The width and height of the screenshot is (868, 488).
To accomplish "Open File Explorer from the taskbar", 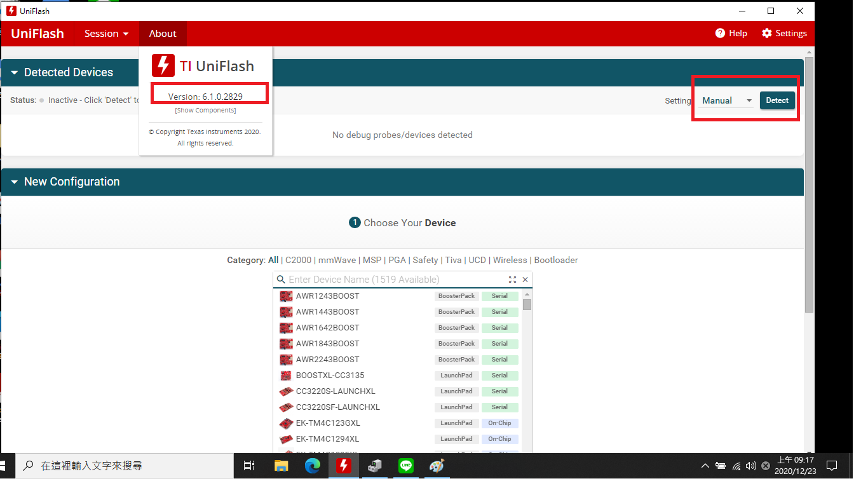I will click(281, 466).
